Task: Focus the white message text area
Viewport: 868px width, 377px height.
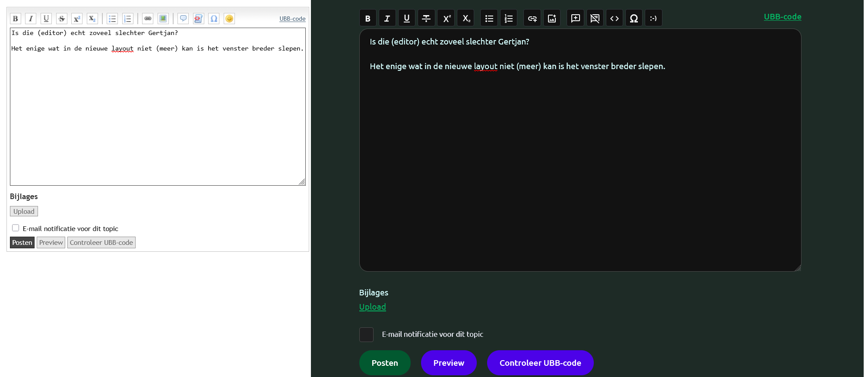Action: point(158,107)
